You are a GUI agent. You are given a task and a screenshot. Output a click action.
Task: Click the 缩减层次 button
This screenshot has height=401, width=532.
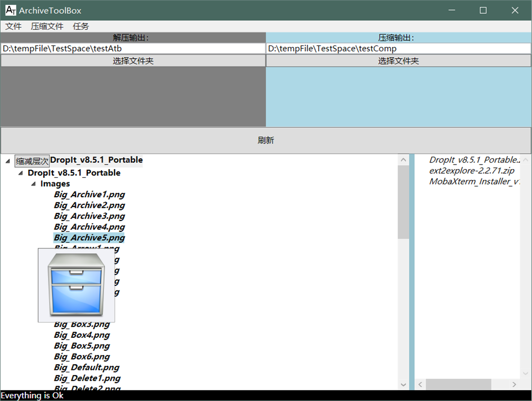pyautogui.click(x=32, y=160)
